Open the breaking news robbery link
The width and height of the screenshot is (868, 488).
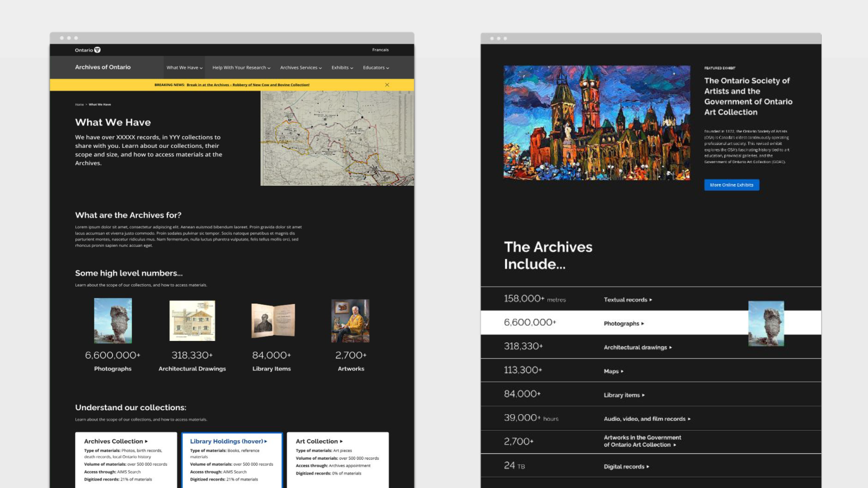click(248, 85)
